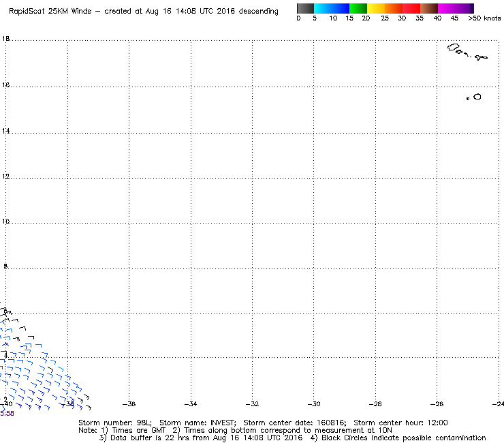Click the '>50 knots' legend label

tap(484, 18)
